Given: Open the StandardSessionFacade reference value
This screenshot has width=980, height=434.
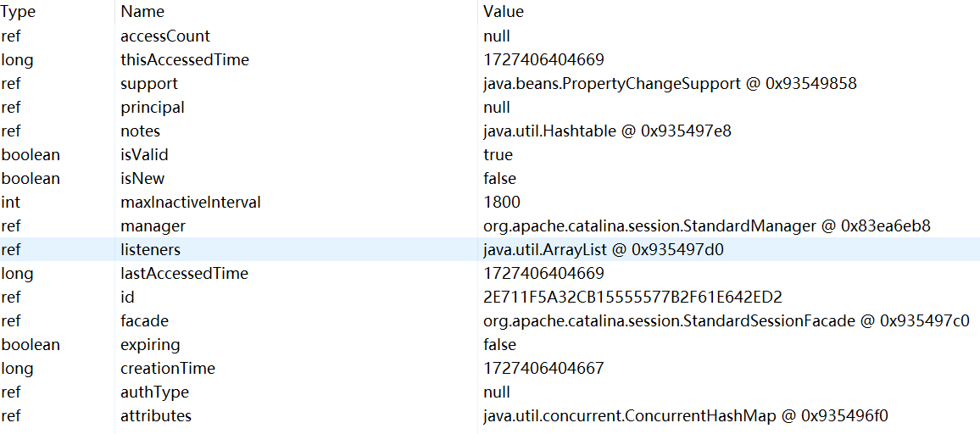Looking at the screenshot, I should (x=726, y=321).
